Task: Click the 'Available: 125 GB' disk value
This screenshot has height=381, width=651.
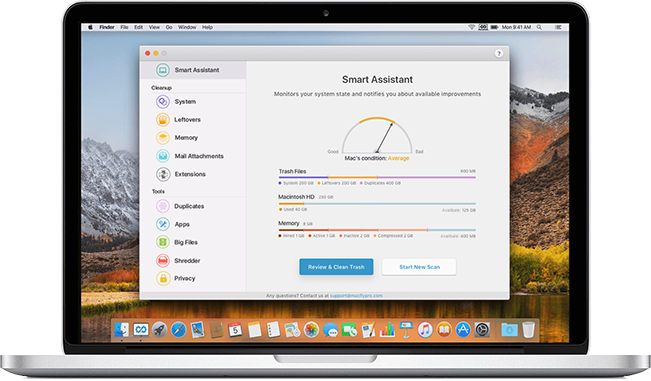Action: coord(459,210)
